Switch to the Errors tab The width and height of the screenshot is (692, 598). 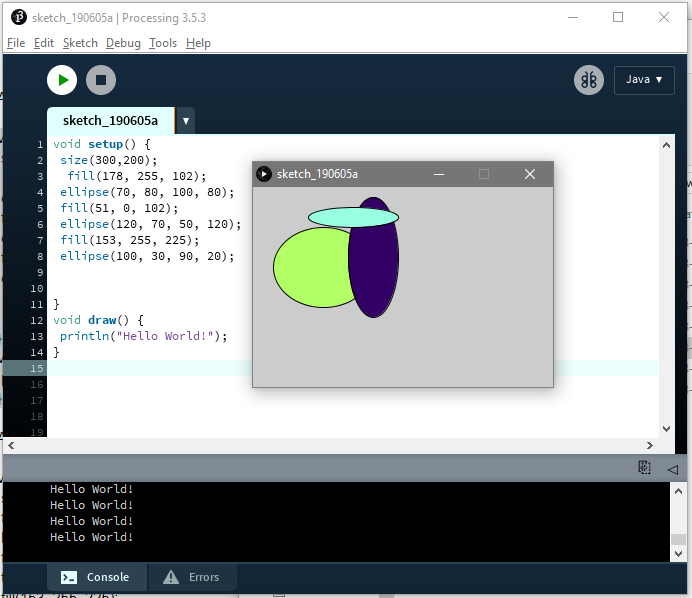pyautogui.click(x=192, y=577)
